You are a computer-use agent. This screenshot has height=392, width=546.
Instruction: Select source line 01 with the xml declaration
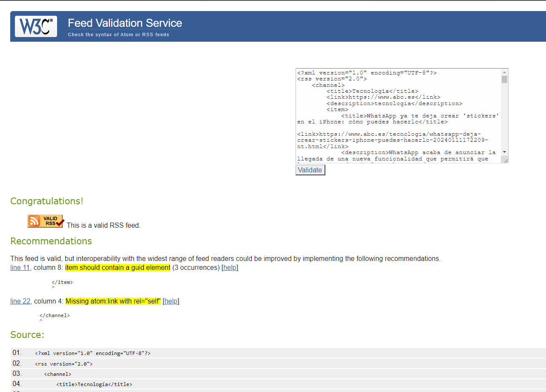[92, 353]
